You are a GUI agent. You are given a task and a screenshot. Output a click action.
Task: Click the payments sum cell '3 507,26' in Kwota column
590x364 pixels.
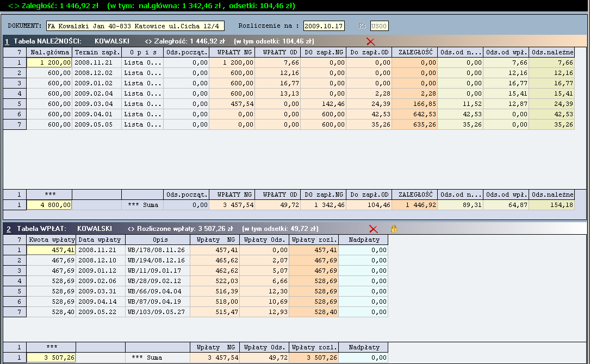point(52,357)
